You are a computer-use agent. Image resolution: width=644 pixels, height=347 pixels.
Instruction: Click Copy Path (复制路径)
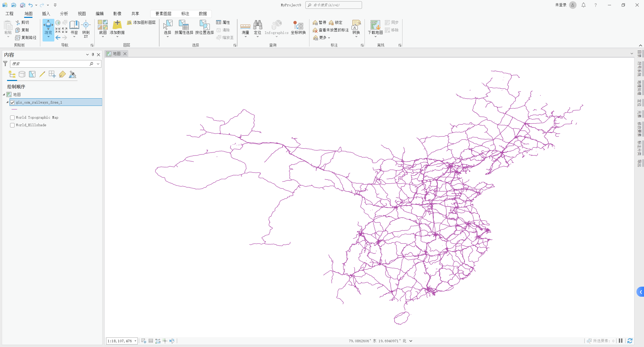(26, 37)
